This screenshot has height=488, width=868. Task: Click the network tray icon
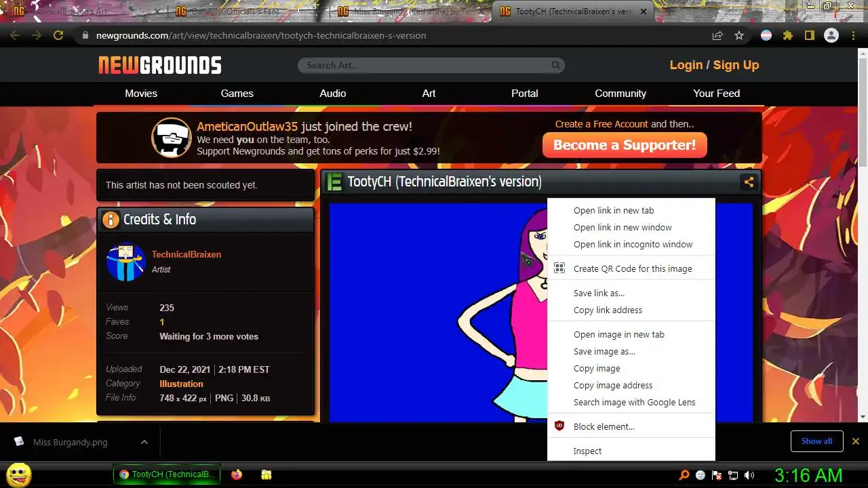[733, 475]
